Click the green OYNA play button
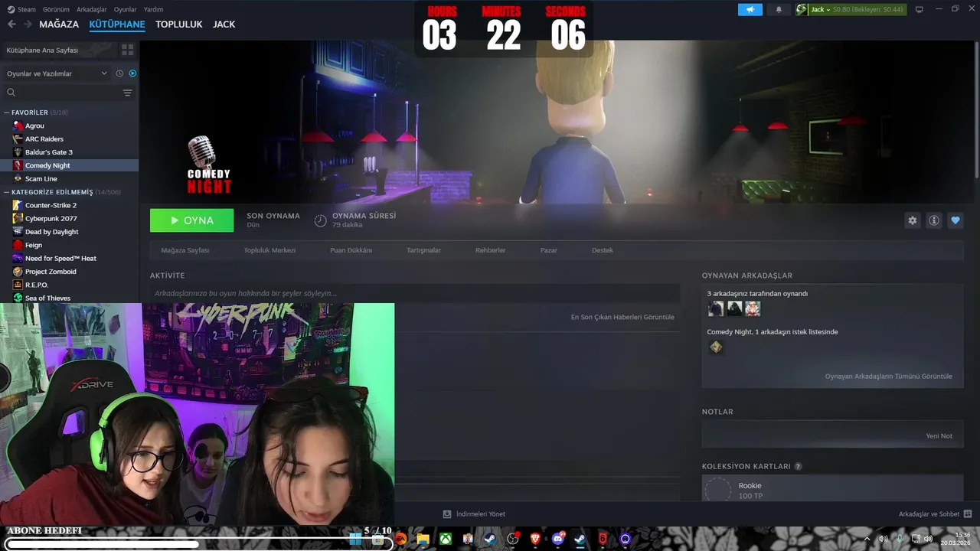 pos(191,220)
